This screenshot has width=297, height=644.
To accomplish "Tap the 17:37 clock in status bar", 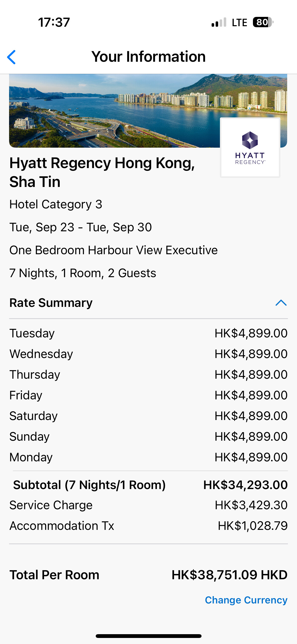I will pos(54,22).
